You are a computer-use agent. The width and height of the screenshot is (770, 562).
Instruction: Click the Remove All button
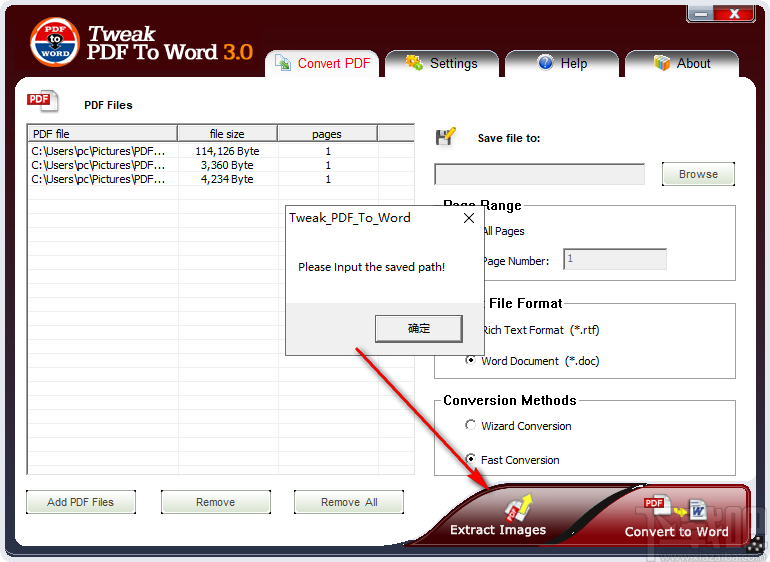tap(349, 502)
